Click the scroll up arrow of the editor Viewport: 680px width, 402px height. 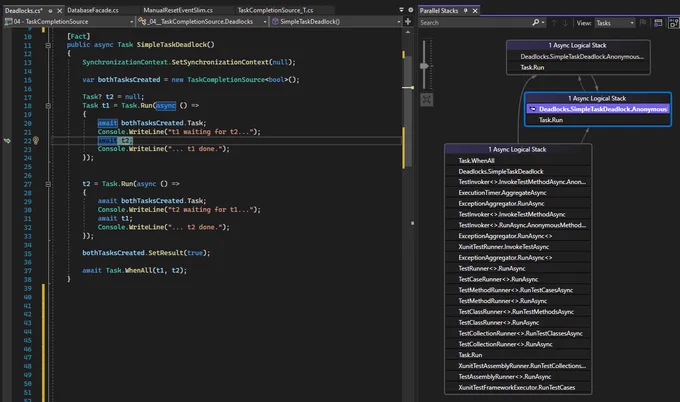coord(408,32)
